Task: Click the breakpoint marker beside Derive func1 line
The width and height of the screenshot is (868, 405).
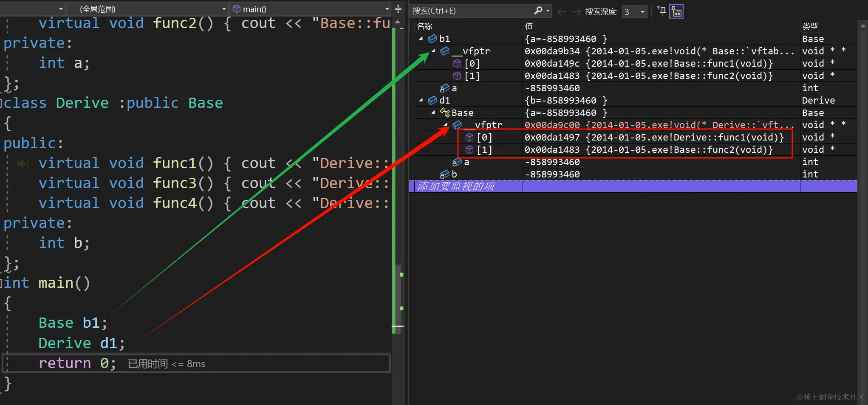Action: (23, 163)
